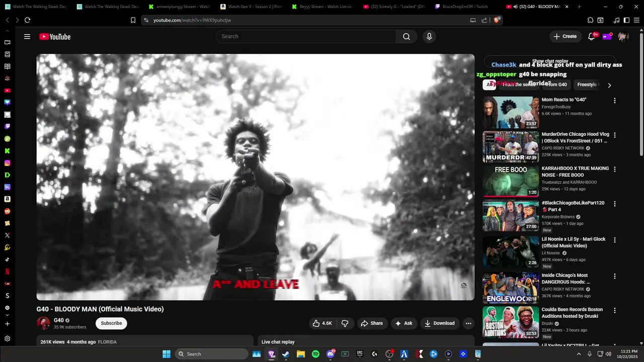Viewport: 644px width, 362px height.
Task: Open a new browser tab
Action: click(579, 7)
